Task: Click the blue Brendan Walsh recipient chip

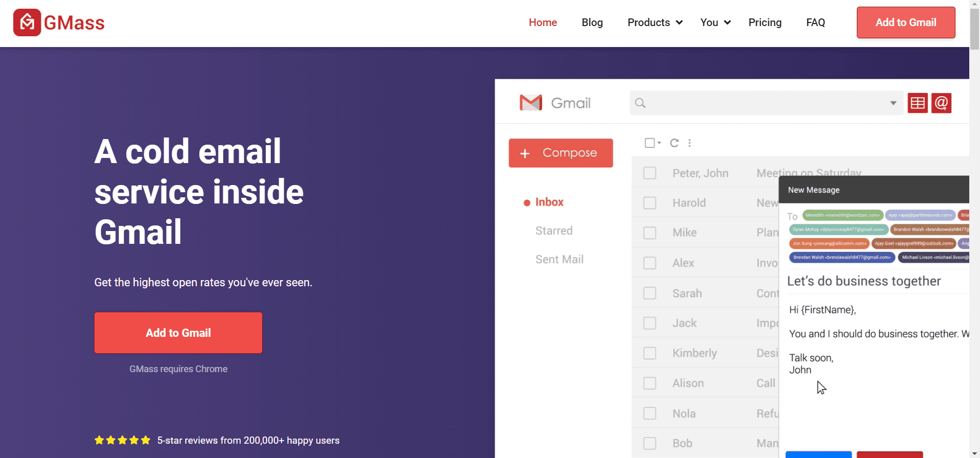Action: point(842,257)
